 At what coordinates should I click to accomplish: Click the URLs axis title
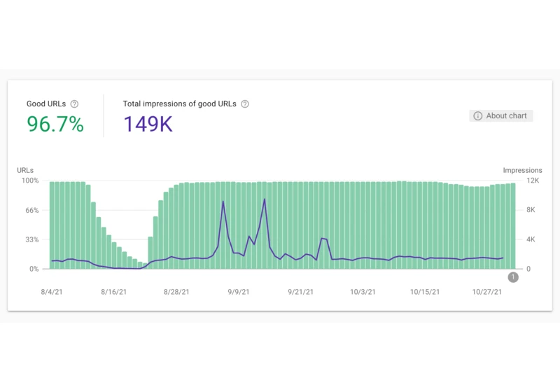(25, 170)
